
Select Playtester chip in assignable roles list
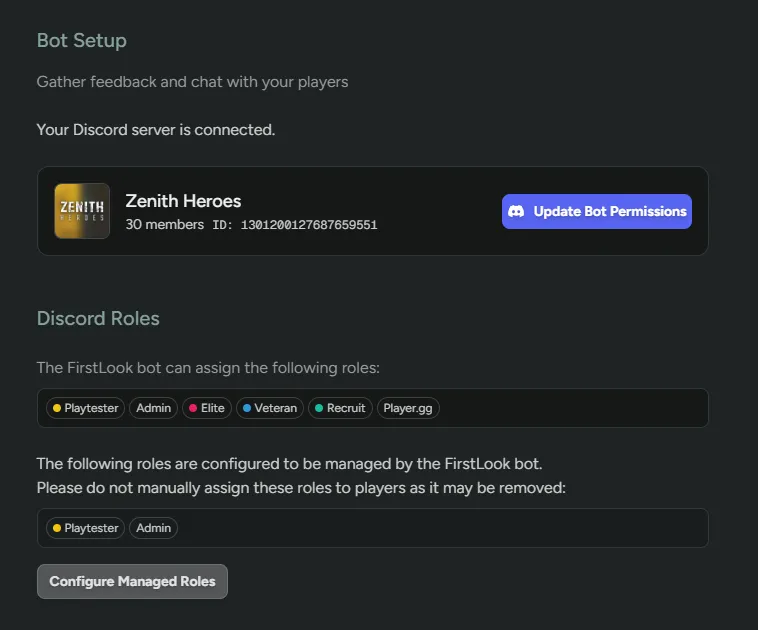tap(86, 408)
